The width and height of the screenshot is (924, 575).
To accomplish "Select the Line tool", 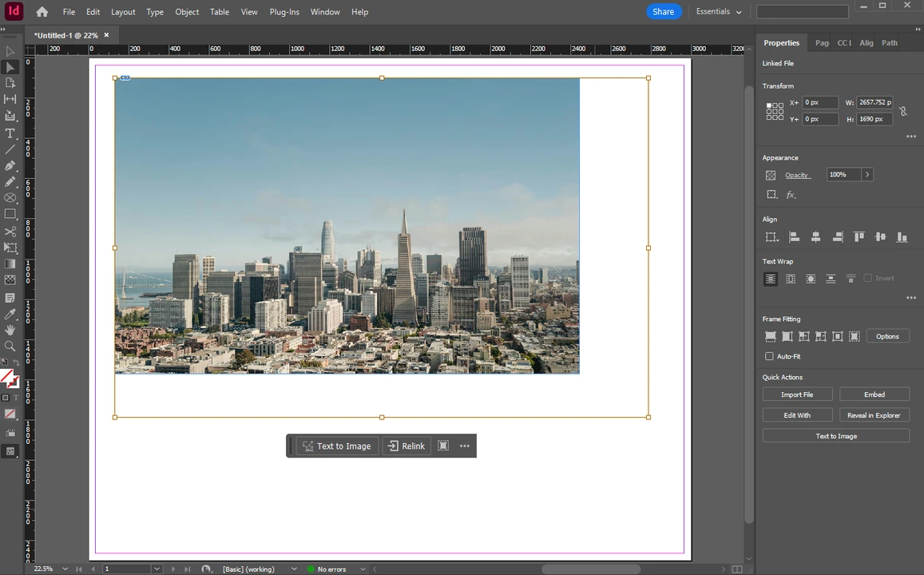I will pos(10,149).
